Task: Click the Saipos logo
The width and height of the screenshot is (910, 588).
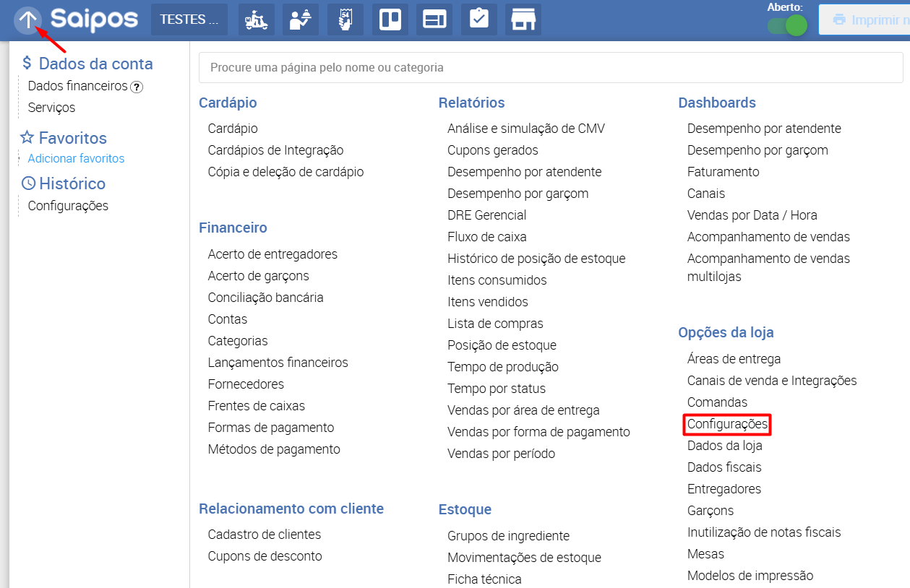Action: 94,20
